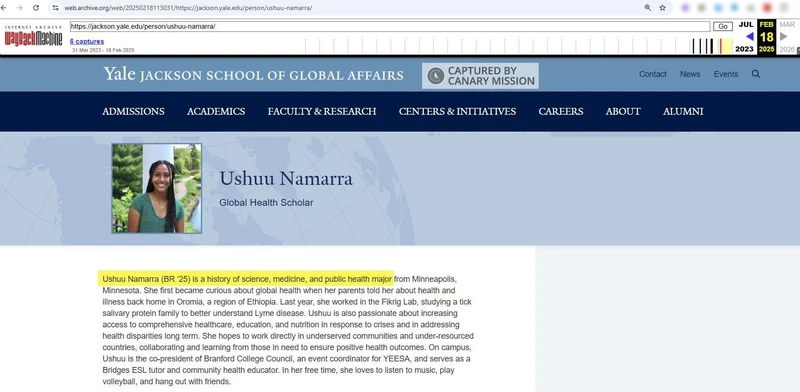Click the purple browser extension icon
This screenshot has width=800, height=392.
[x=685, y=8]
